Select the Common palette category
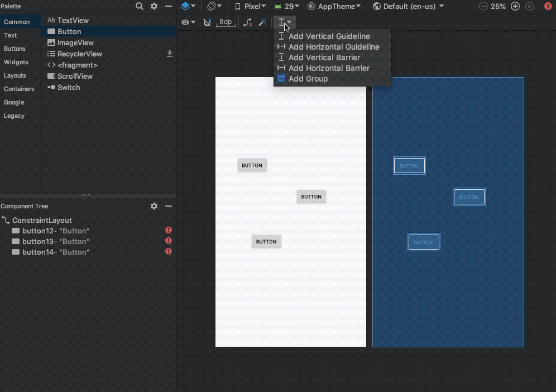 [x=20, y=22]
